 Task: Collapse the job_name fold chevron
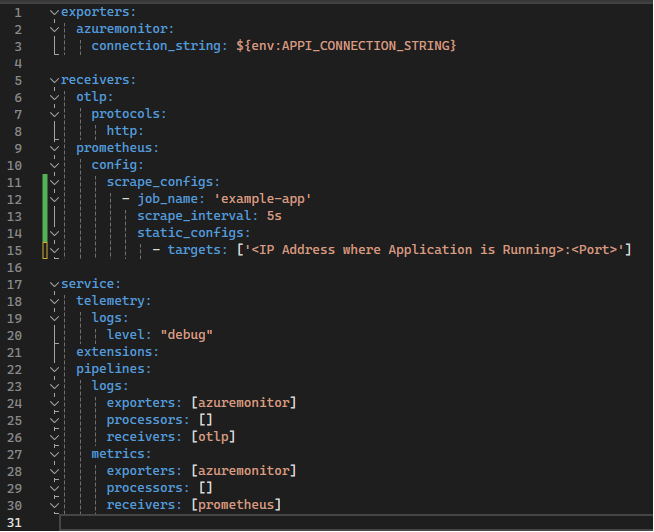54,199
